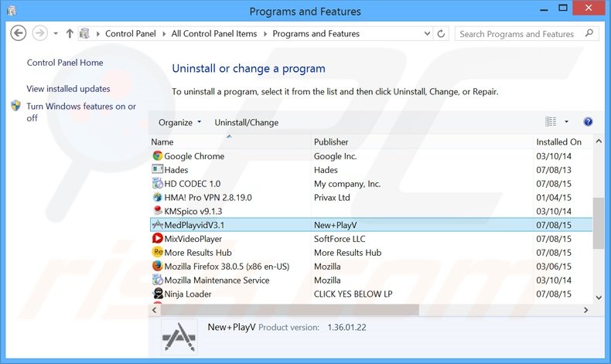Click horizontal scrollbar left arrow
Image resolution: width=611 pixels, height=364 pixels.
[155, 310]
